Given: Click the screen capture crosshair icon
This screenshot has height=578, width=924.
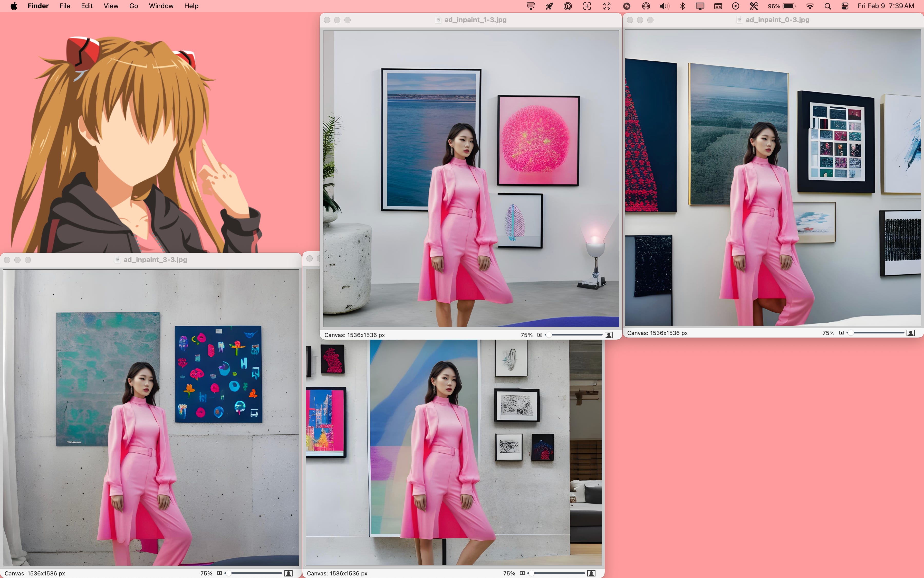Looking at the screenshot, I should (x=587, y=6).
